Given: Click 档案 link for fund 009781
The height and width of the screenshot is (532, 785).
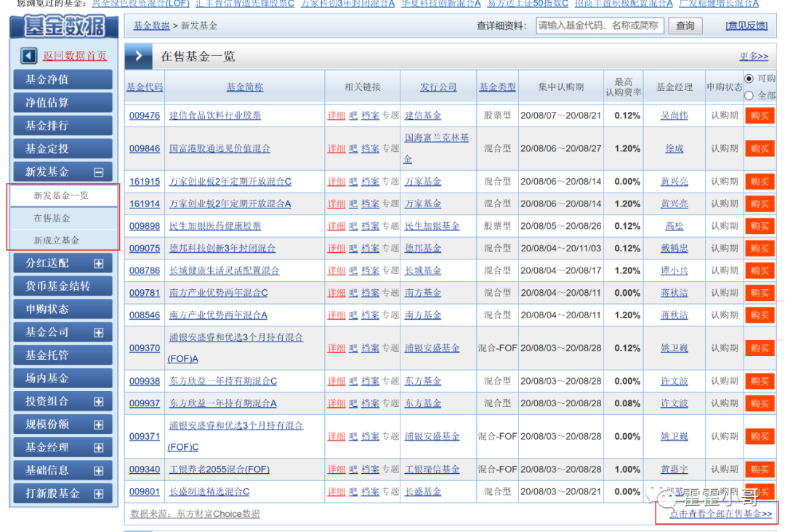Looking at the screenshot, I should [370, 293].
